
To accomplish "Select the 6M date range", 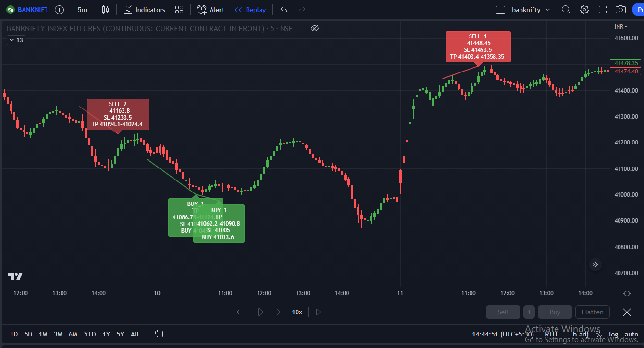I will pos(73,334).
